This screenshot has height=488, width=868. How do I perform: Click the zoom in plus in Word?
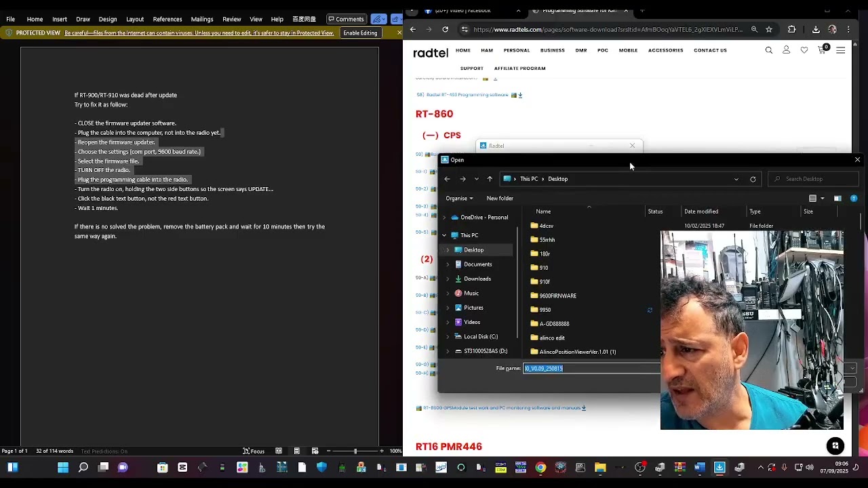click(x=382, y=451)
